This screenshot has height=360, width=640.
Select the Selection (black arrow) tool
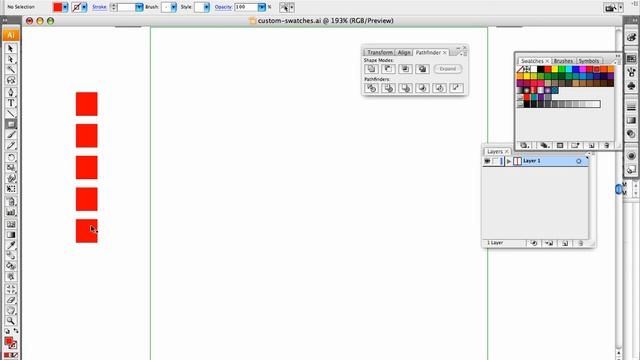click(11, 48)
